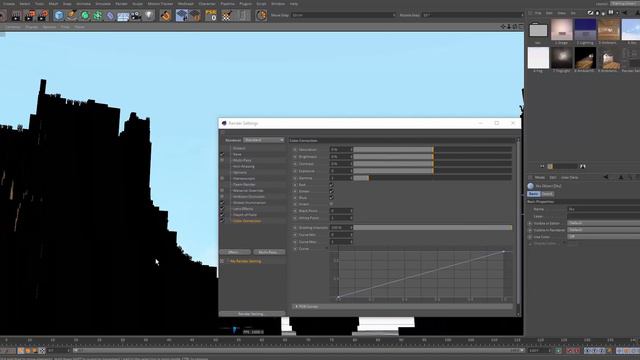Screen dimensions: 640x360
Task: Click the Gamma slider handle
Action: [369, 178]
